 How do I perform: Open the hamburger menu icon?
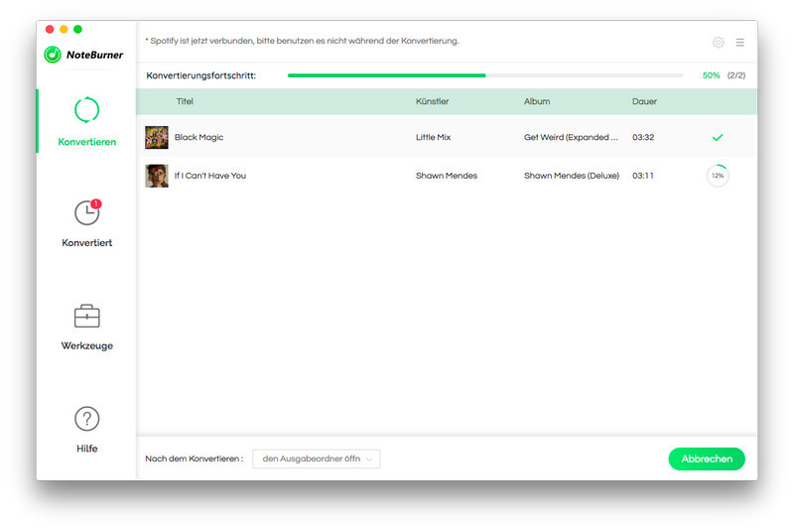pyautogui.click(x=740, y=43)
